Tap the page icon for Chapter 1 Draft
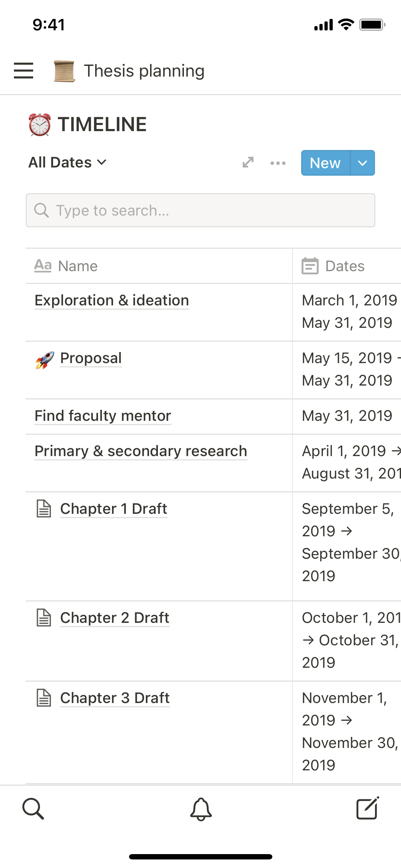401x868 pixels. click(x=44, y=508)
